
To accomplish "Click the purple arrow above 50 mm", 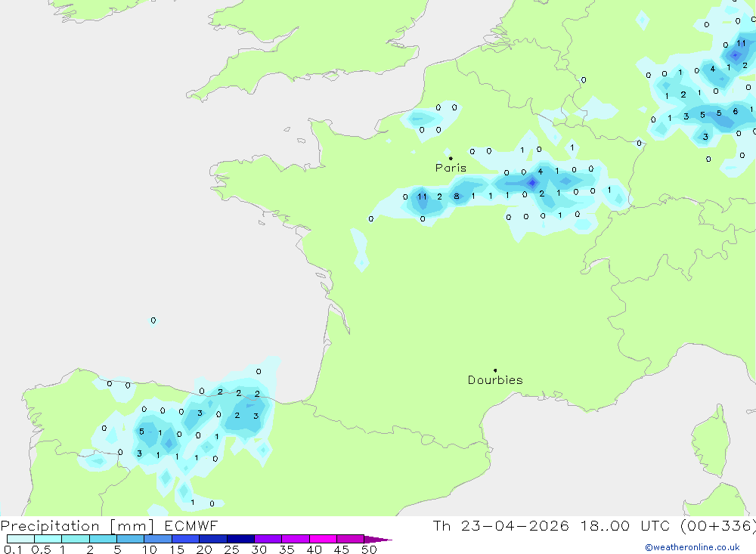I will point(378,540).
